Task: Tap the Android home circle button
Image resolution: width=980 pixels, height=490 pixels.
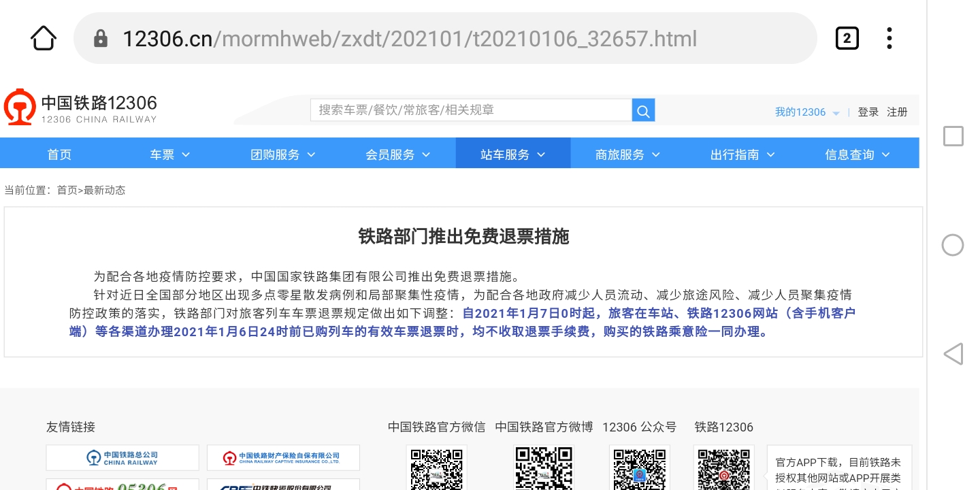Action: tap(953, 245)
